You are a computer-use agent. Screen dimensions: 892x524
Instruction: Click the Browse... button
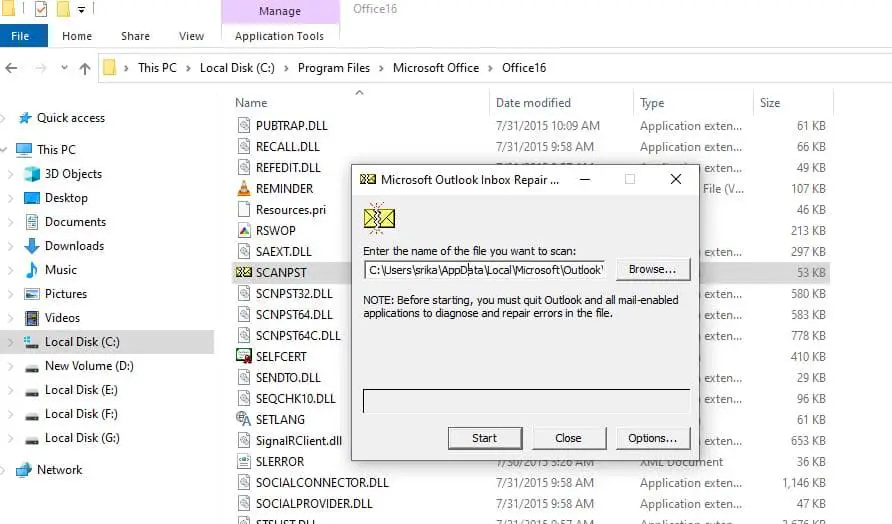[652, 269]
